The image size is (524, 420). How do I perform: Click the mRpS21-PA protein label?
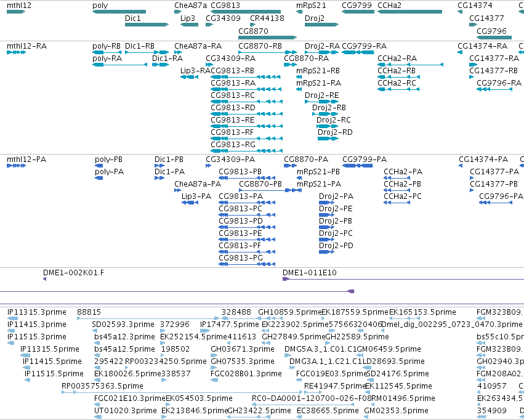coord(319,184)
